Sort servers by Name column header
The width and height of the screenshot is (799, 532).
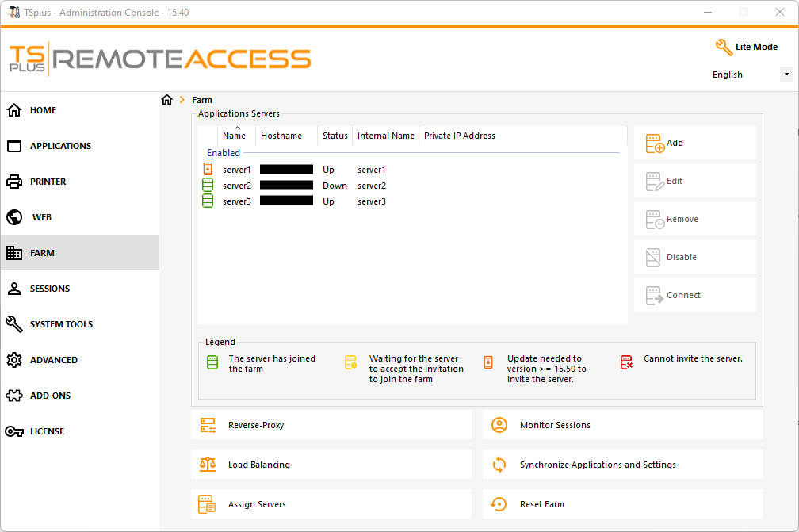click(x=234, y=136)
